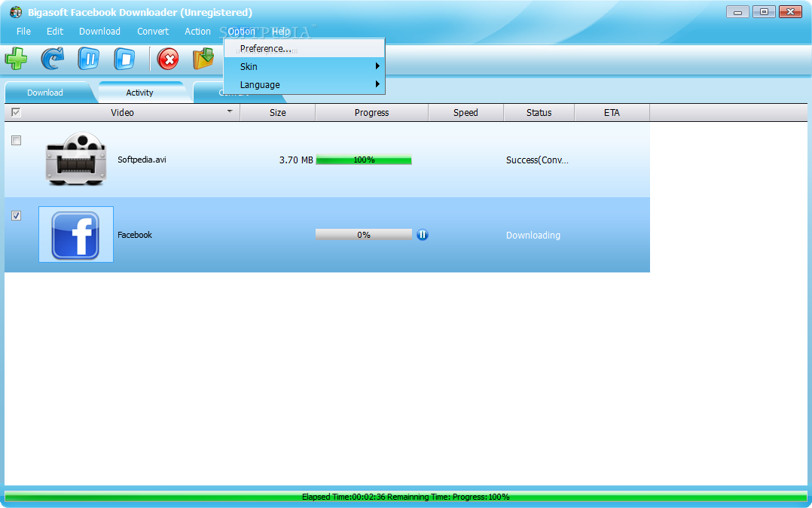
Task: Toggle the select-all checkbox in the header
Action: pyautogui.click(x=16, y=112)
